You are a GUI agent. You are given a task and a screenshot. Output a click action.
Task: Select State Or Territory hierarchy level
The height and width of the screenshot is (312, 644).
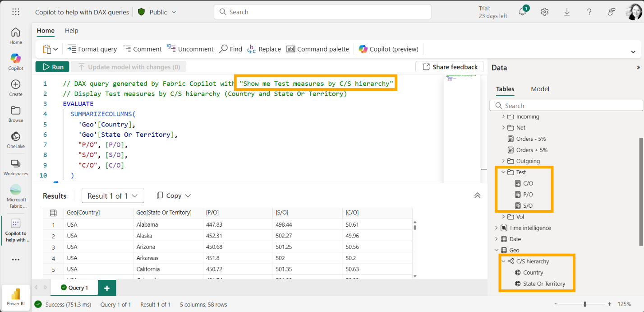tap(544, 284)
